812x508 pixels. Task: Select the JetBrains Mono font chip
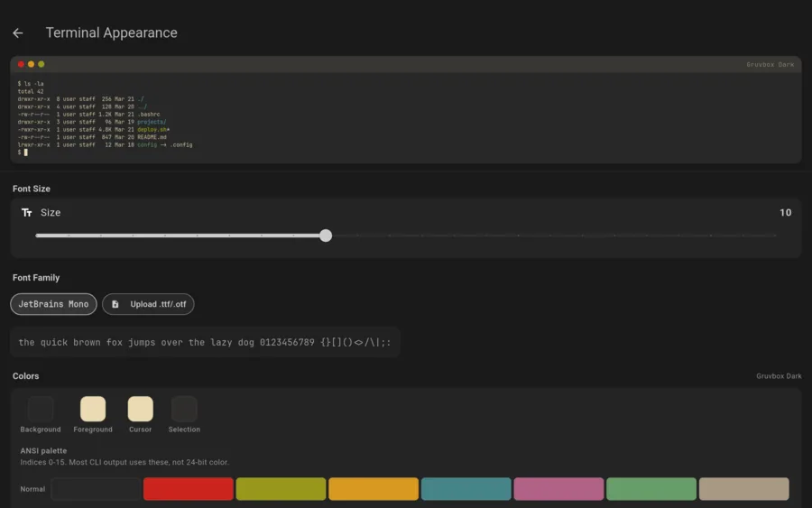(x=53, y=304)
